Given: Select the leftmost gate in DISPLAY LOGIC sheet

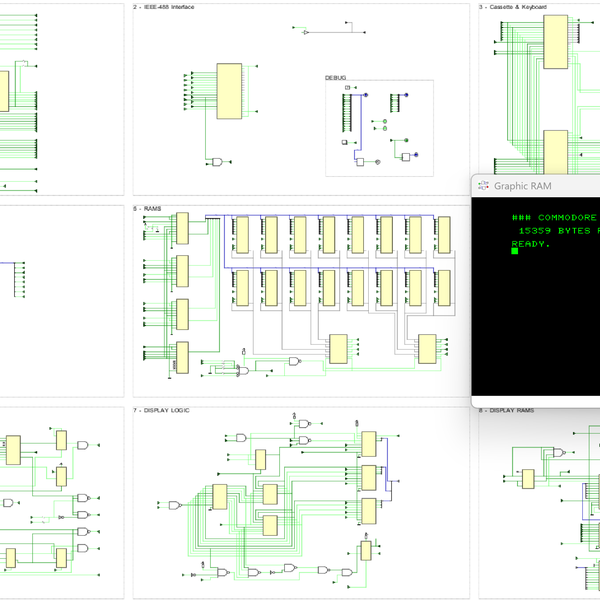Looking at the screenshot, I should point(176,505).
